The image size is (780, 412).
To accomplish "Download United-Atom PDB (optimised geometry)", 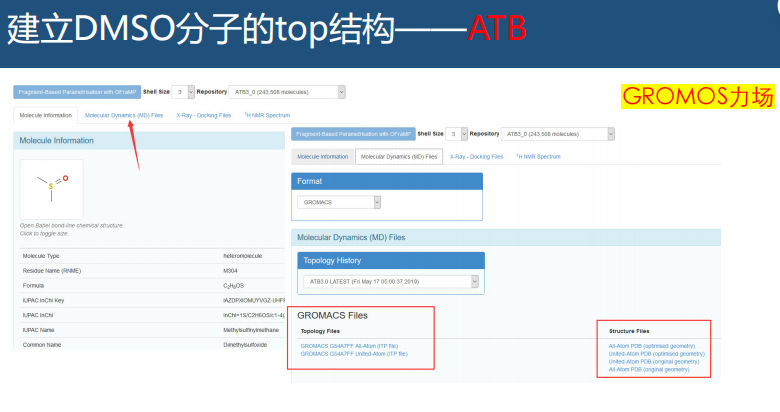I will pos(657,354).
